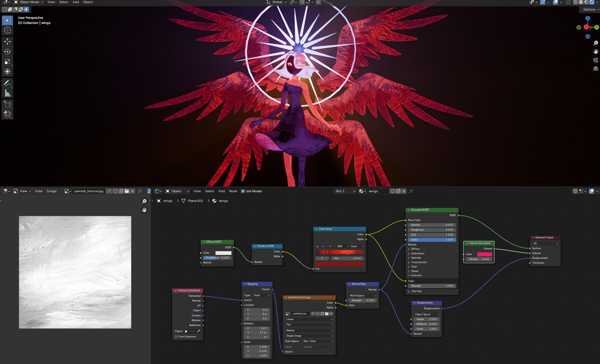This screenshot has width=600, height=364.
Task: Toggle the Use Nodes checkbox
Action: click(243, 191)
